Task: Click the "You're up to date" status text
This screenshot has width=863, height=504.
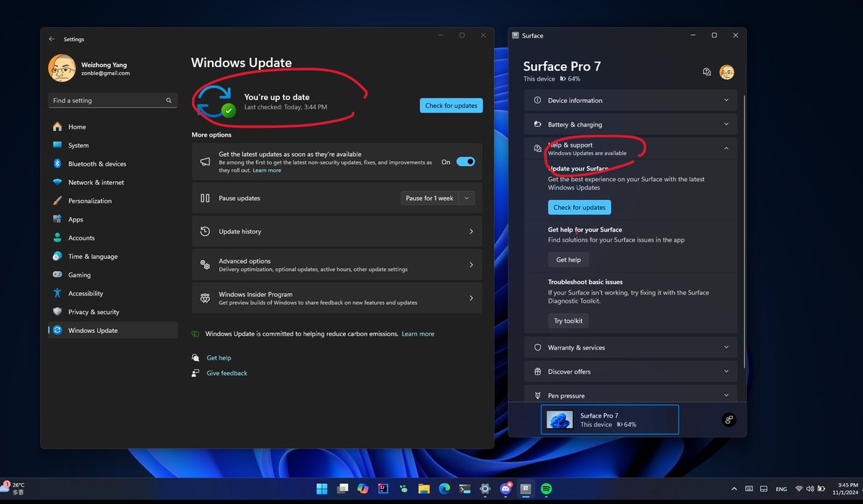Action: click(277, 97)
